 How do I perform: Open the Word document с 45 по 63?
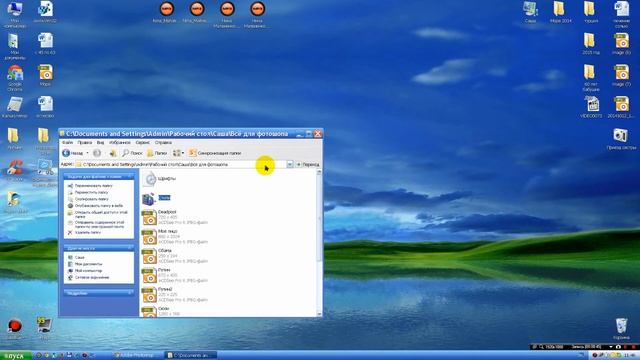point(45,44)
